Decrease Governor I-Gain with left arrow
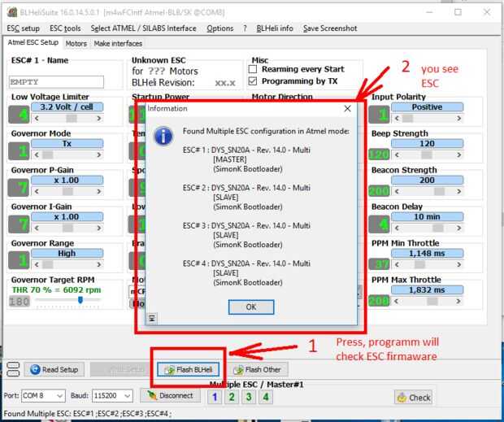 [x=37, y=228]
